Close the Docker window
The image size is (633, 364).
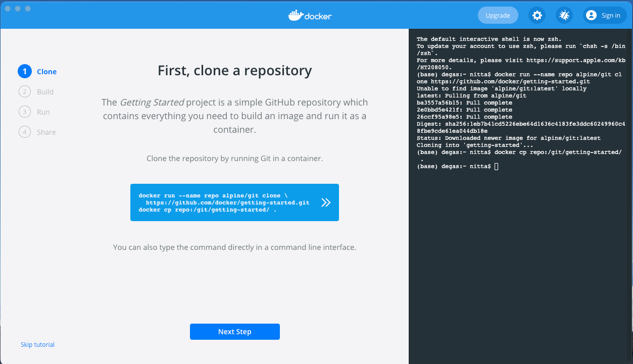(x=8, y=9)
